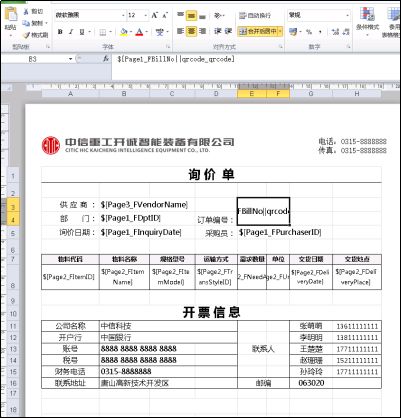Select the $[Page3_FVendorName] cell

pyautogui.click(x=144, y=205)
